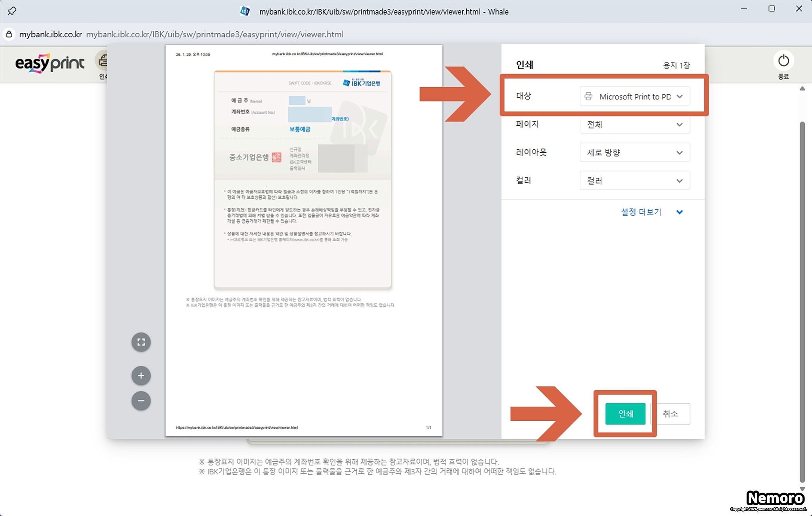Click the easyprint logo

coord(50,63)
